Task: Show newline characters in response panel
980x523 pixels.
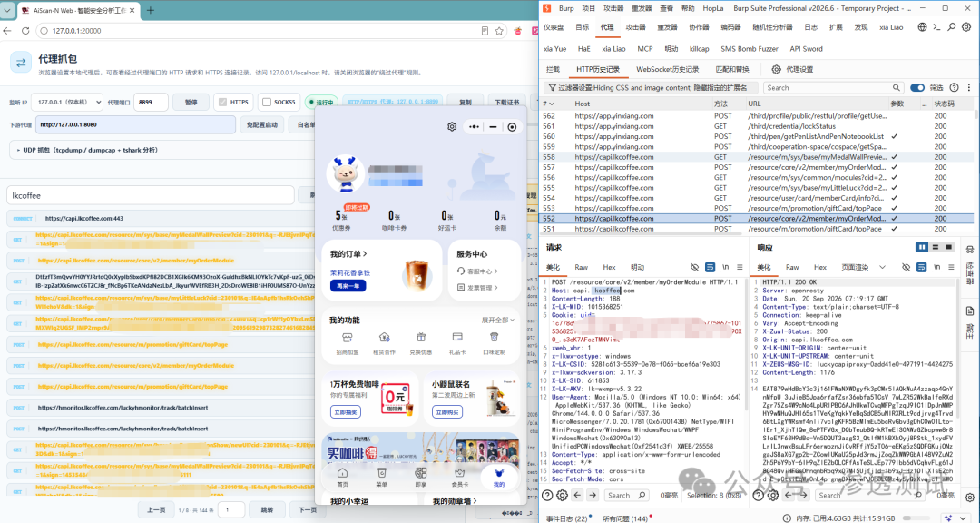Action: (x=936, y=267)
